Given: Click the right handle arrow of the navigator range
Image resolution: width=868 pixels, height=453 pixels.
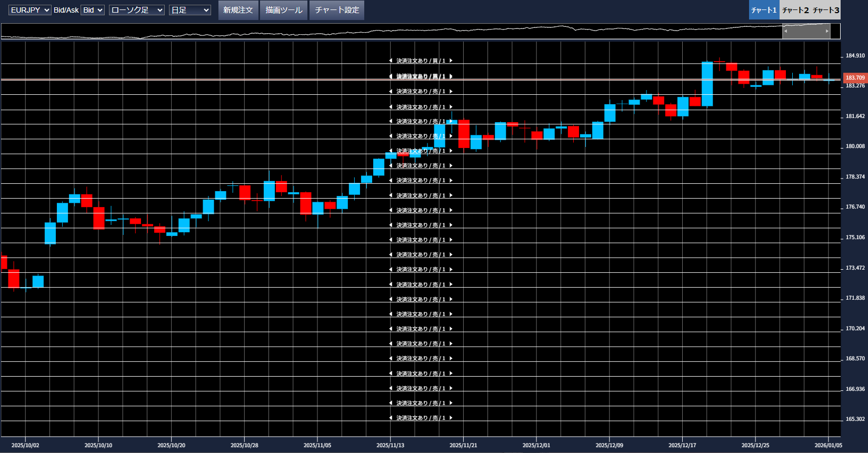Looking at the screenshot, I should (827, 31).
